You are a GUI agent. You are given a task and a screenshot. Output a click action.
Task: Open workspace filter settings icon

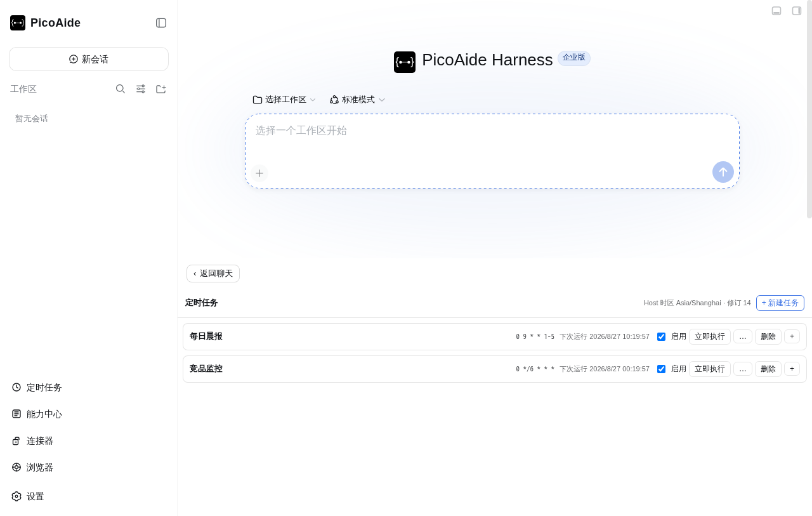141,89
